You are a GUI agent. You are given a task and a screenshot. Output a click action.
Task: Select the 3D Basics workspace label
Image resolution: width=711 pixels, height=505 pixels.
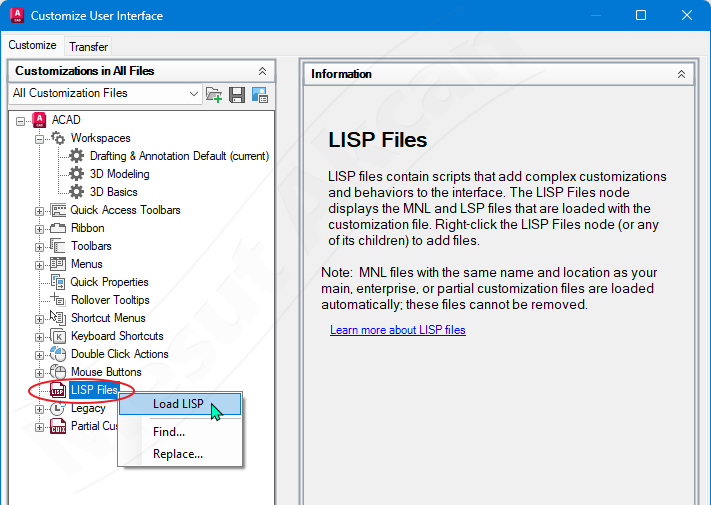[114, 192]
